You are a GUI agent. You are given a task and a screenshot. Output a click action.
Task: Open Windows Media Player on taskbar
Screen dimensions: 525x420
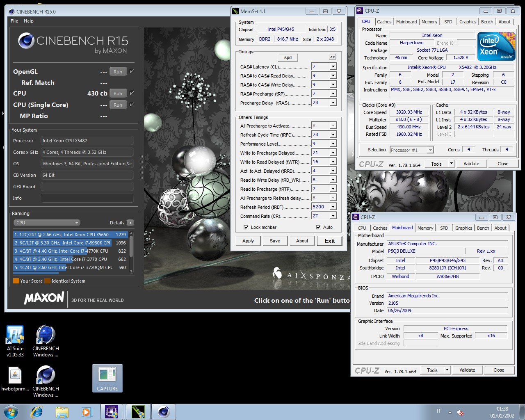click(x=87, y=412)
